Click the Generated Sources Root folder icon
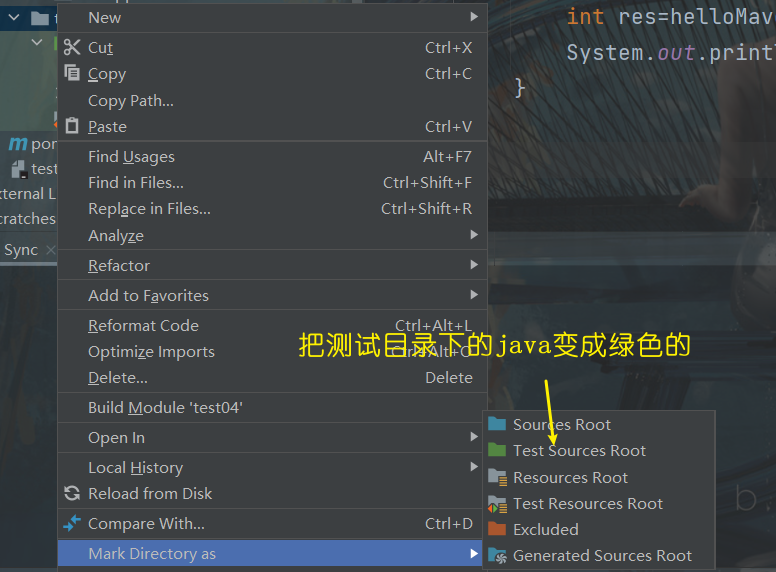 pos(497,556)
